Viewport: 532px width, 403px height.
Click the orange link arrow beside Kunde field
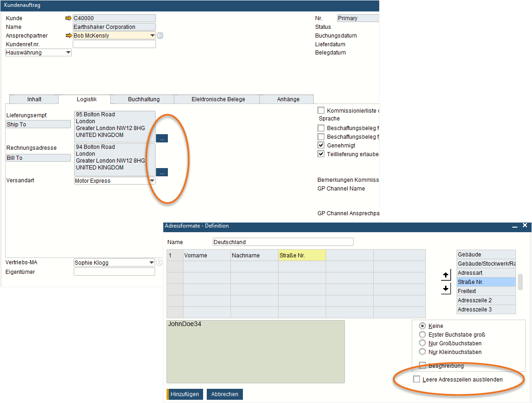69,18
